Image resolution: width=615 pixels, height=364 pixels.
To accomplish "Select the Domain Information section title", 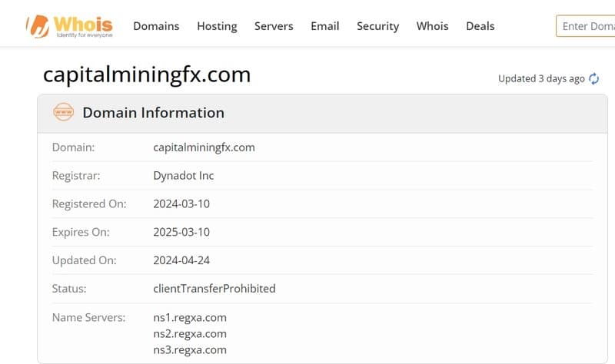I will coord(153,113).
